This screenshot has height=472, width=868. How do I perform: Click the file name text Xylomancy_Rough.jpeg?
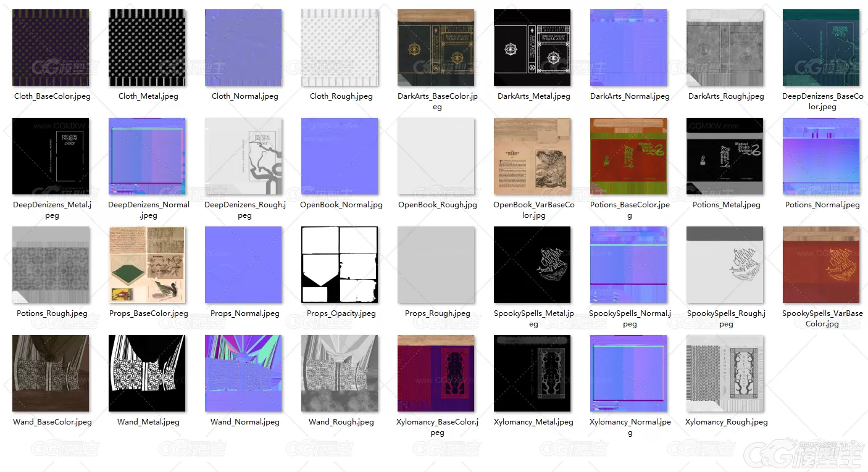(x=727, y=422)
